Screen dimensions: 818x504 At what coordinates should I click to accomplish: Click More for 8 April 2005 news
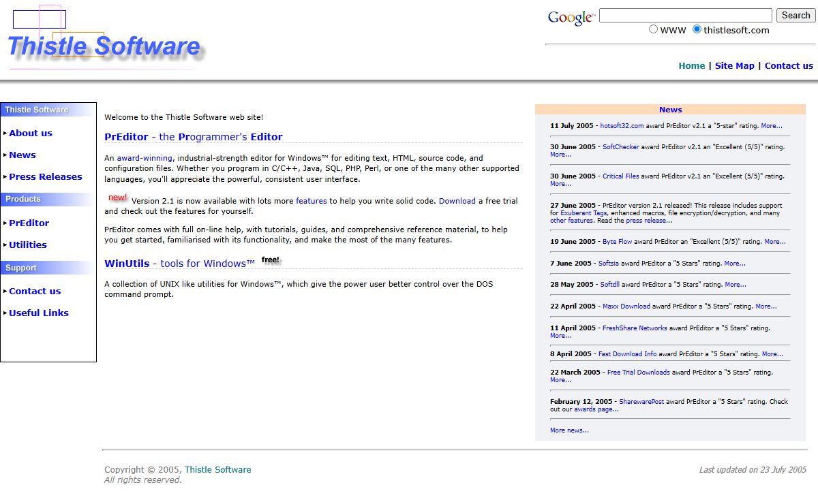[x=772, y=354]
